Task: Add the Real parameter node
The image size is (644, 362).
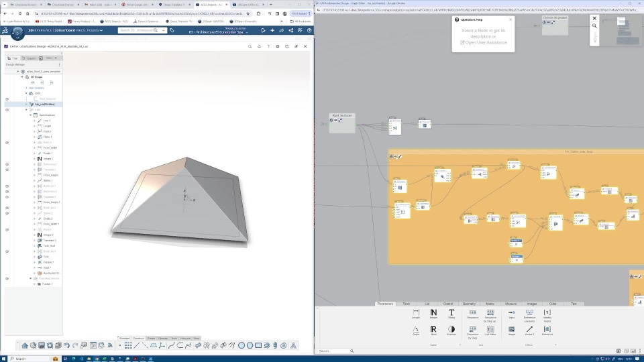Action: pos(433,330)
